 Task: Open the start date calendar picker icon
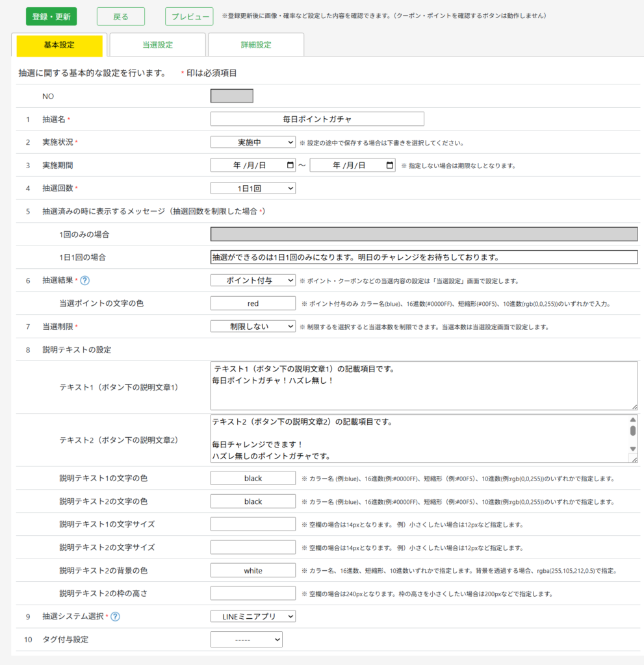290,165
